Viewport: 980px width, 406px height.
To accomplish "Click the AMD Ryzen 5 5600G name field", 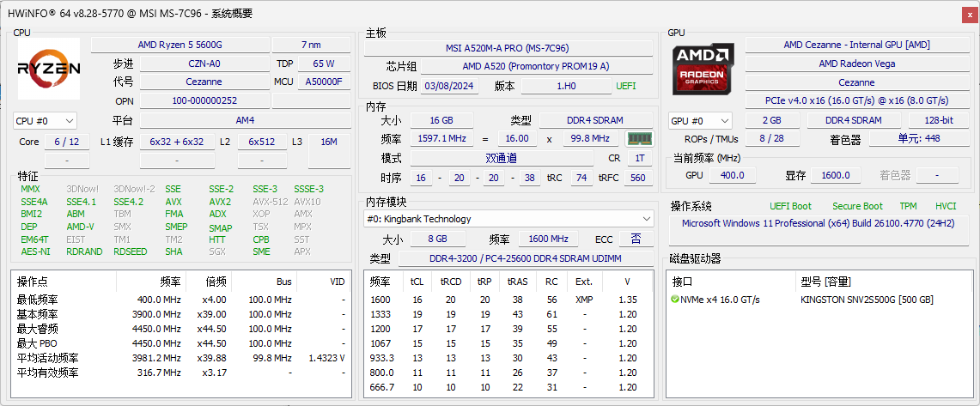I will click(x=180, y=45).
